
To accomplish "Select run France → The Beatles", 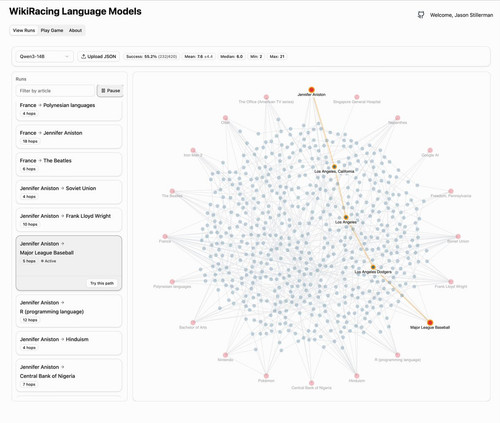I will click(x=69, y=164).
